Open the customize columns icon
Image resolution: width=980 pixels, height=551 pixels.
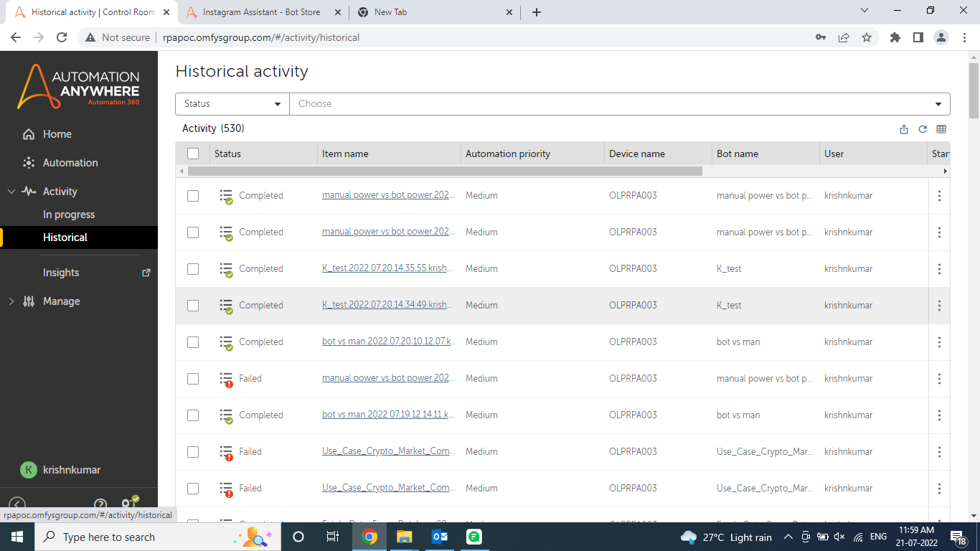[x=941, y=129]
